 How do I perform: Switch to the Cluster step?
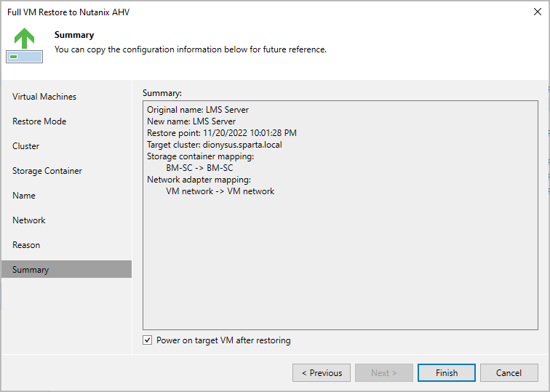pos(26,146)
